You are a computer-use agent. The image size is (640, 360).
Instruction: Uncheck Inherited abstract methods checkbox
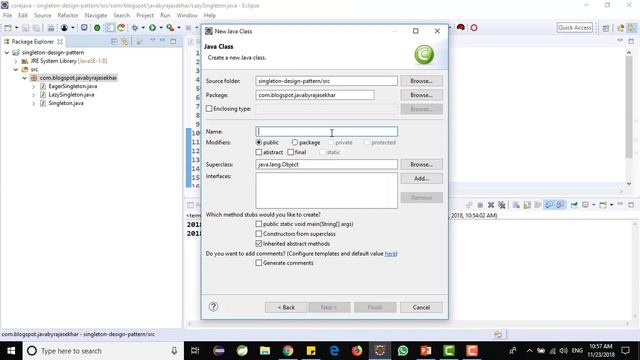point(259,244)
